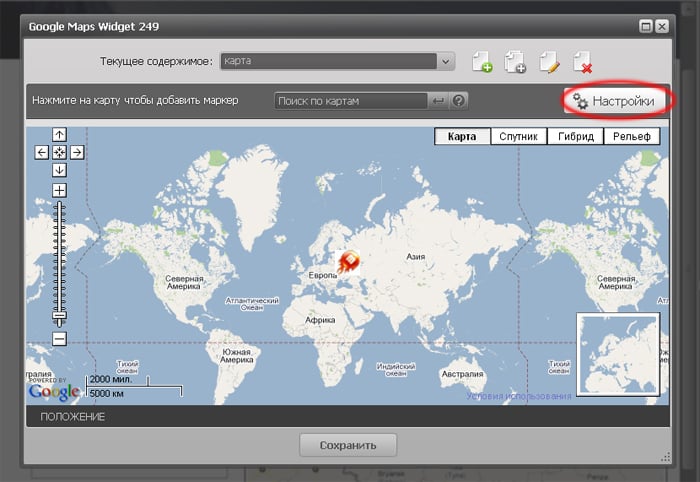Pan the map right with arrow
This screenshot has width=700, height=482.
(76, 153)
